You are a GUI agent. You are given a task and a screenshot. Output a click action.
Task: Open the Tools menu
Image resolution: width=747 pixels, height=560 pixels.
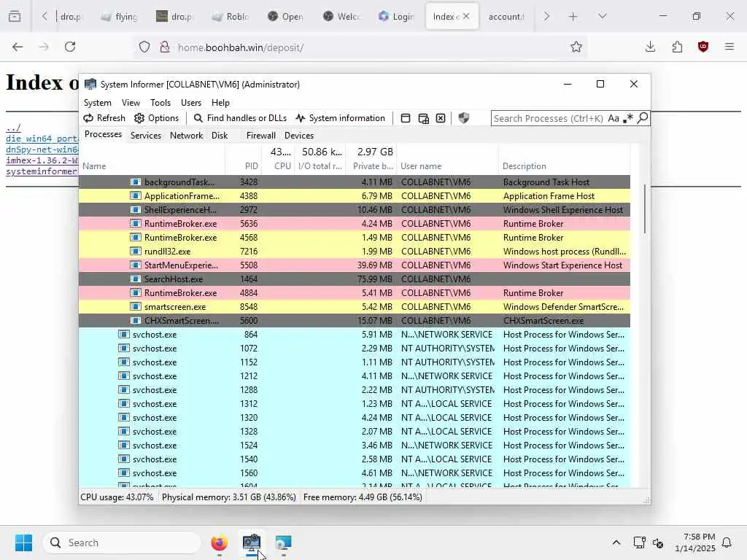160,103
